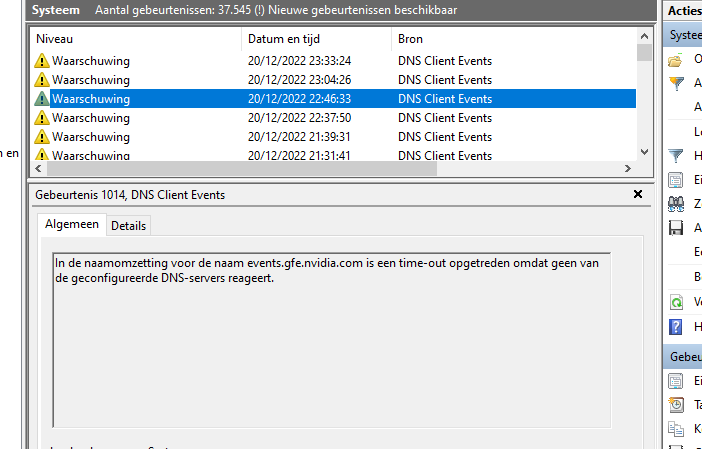Click the warning icon on the 23:33:24 event

pyautogui.click(x=41, y=61)
